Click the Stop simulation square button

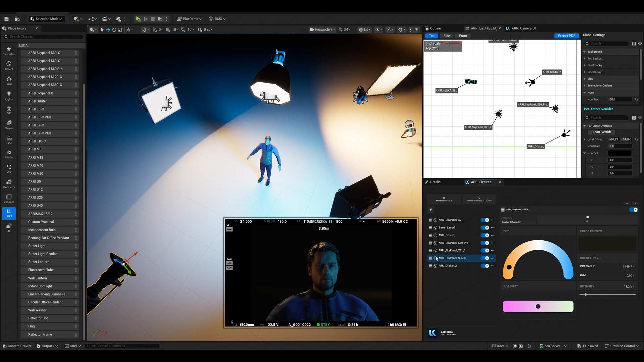click(x=153, y=19)
